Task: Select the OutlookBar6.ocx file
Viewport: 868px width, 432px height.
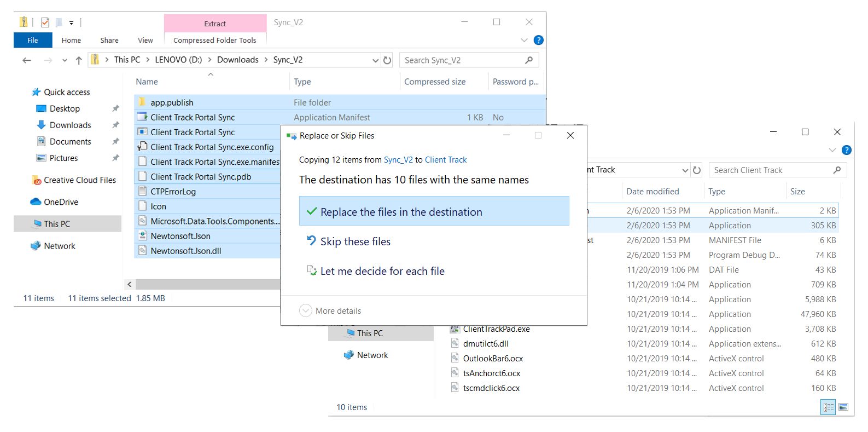Action: tap(493, 358)
